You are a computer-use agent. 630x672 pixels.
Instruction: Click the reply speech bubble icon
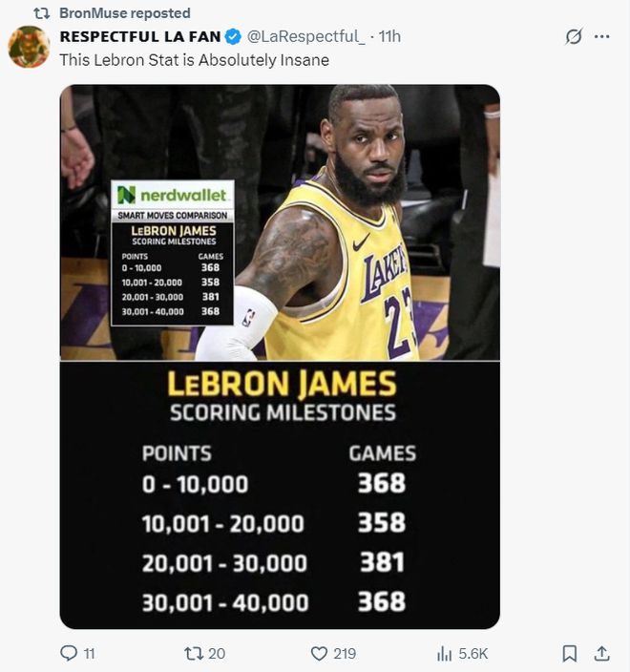69,653
